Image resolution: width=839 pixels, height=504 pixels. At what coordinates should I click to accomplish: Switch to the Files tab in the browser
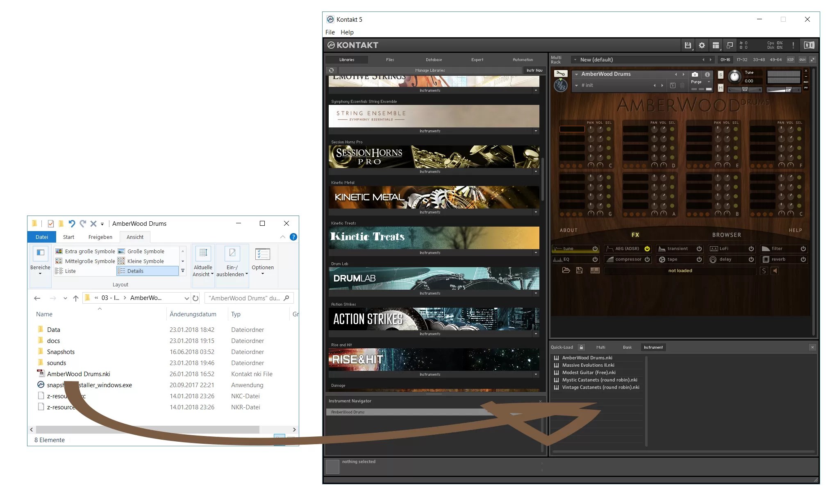point(390,59)
